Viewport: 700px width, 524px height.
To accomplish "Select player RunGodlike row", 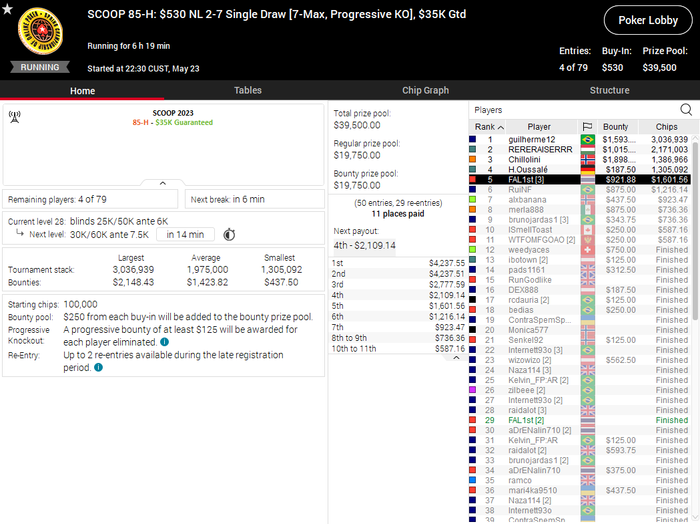I will click(x=579, y=280).
